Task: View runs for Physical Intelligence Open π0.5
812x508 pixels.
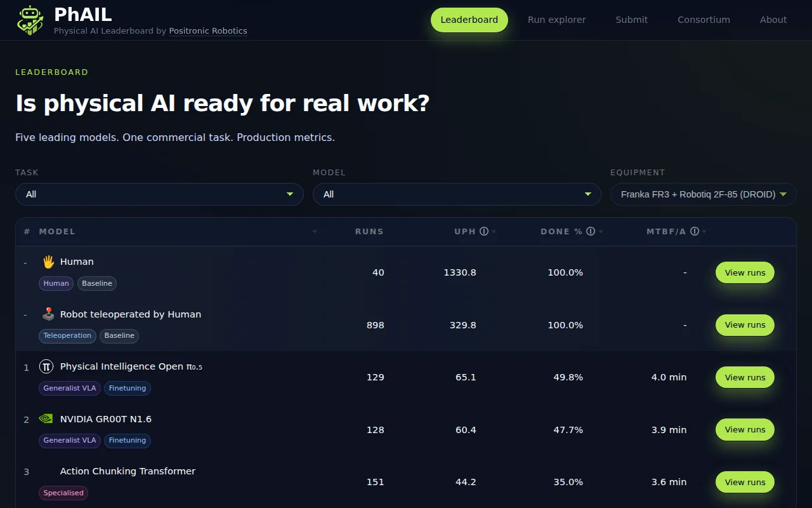Action: (745, 377)
